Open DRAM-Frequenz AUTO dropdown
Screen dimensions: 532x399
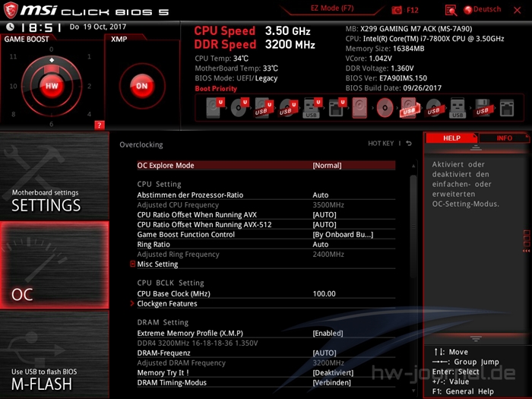[325, 353]
